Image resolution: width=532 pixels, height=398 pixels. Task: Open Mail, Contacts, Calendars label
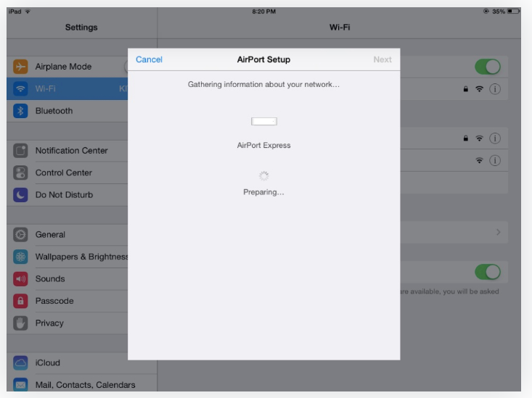(x=85, y=385)
